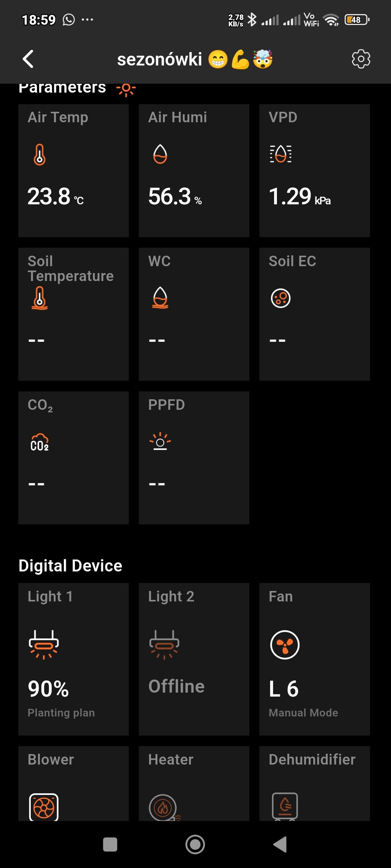The image size is (391, 868).
Task: Tap the back arrow in header
Action: click(28, 59)
